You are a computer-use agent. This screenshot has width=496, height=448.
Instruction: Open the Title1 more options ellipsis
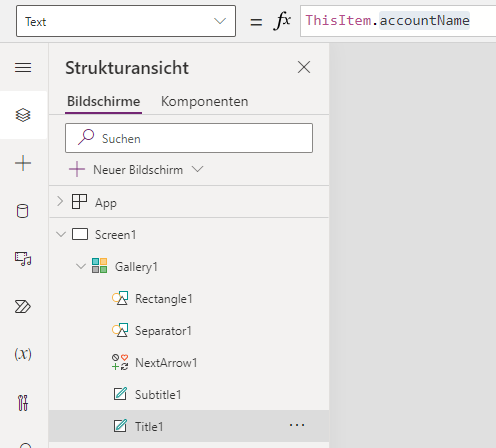tap(297, 425)
